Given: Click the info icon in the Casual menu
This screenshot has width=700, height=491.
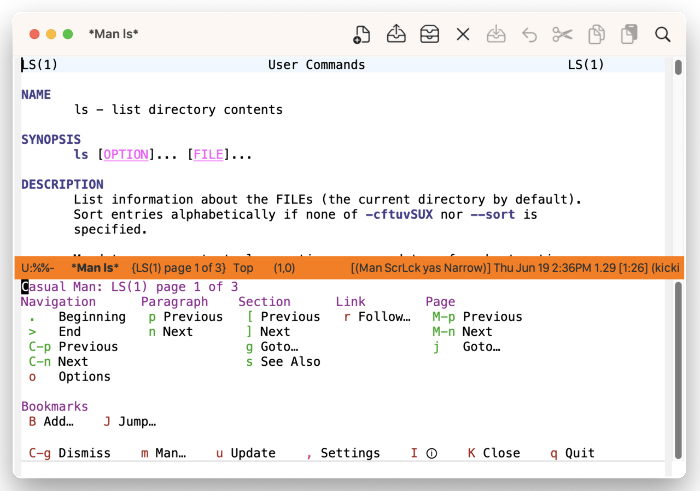Looking at the screenshot, I should point(431,453).
